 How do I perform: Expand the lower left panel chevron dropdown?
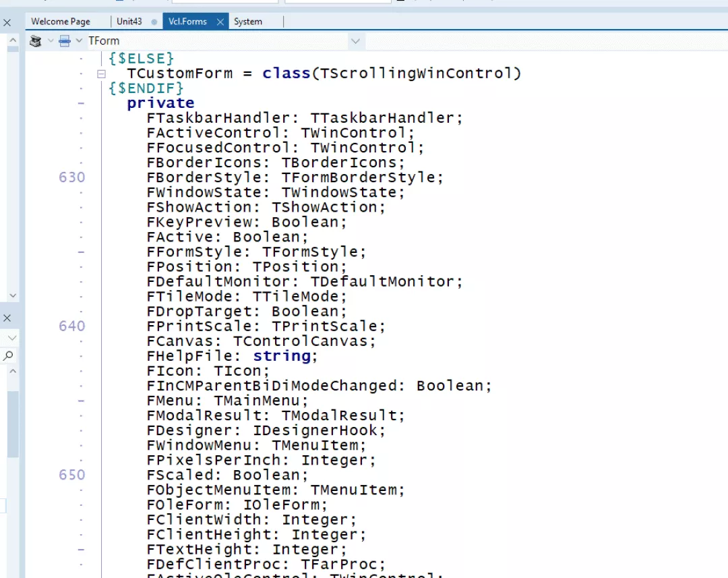(x=12, y=338)
